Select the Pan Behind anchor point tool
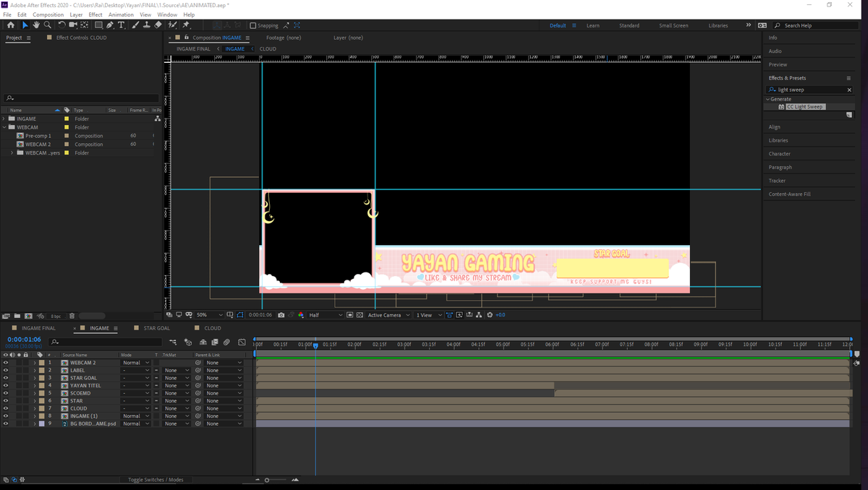Screen dimensions: 868x490 tap(84, 25)
